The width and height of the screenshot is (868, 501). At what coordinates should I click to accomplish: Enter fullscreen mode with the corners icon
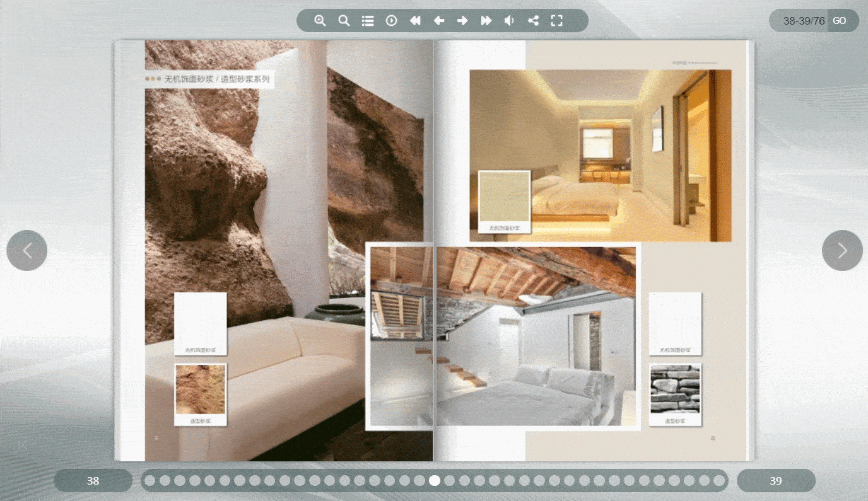coord(556,20)
